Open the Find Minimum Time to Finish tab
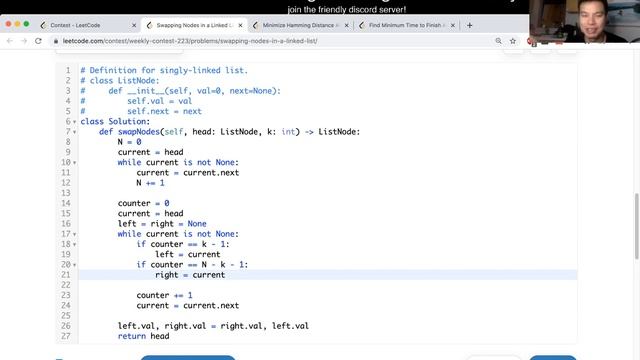640x360 pixels. click(x=407, y=25)
